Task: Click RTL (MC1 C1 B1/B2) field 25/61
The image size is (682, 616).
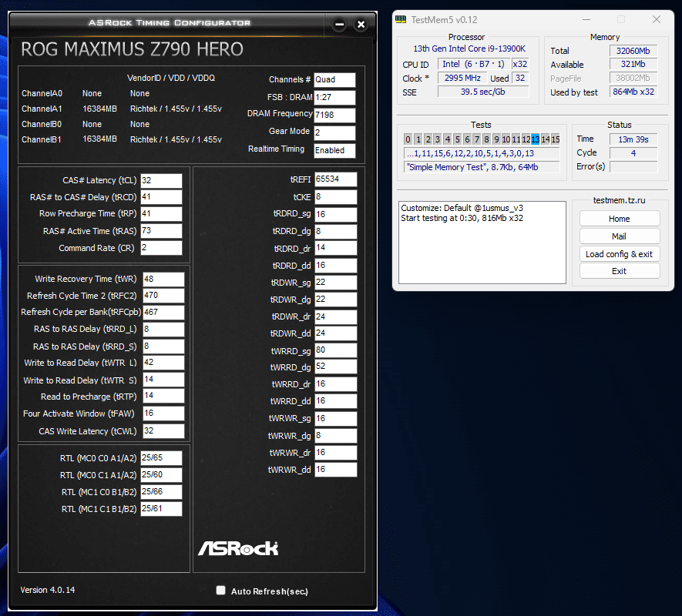Action: point(161,509)
